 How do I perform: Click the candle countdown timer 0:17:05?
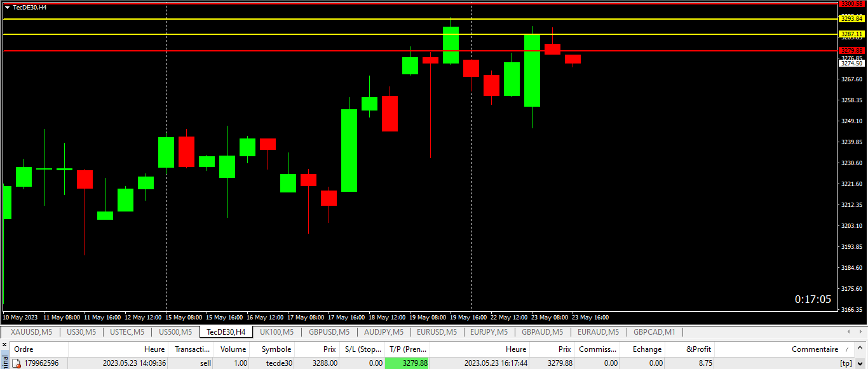tap(813, 299)
